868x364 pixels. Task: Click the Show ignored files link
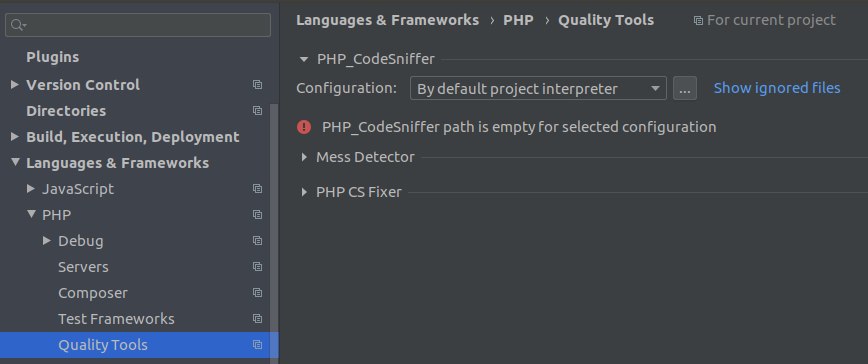tap(777, 88)
